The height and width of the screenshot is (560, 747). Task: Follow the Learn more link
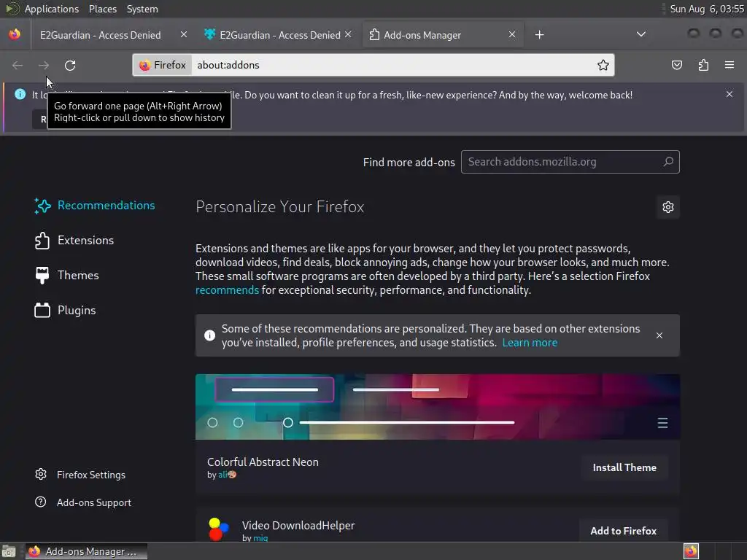pos(530,343)
